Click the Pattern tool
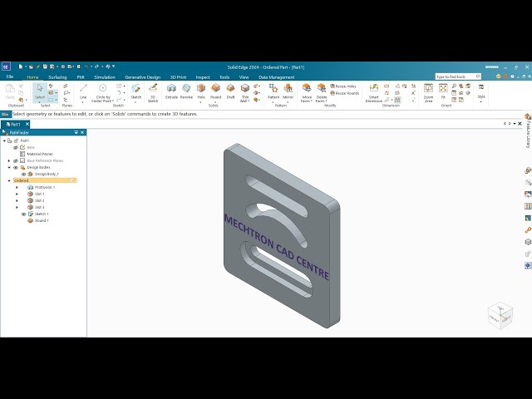Viewport: 532px width, 399px height. [x=273, y=92]
